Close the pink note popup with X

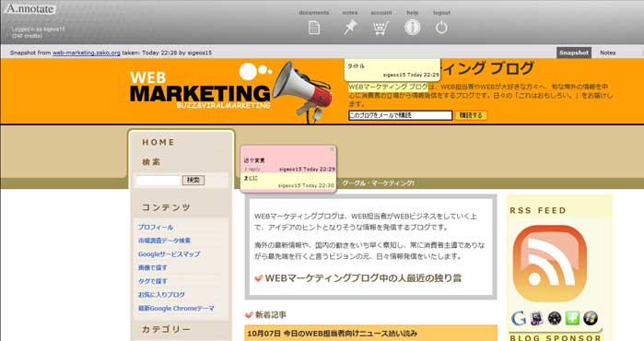point(332,149)
